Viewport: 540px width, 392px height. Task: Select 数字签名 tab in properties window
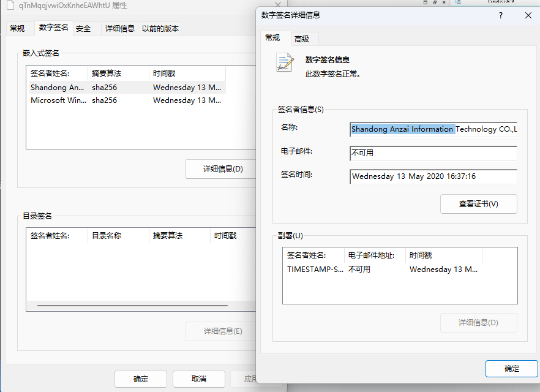click(x=53, y=28)
